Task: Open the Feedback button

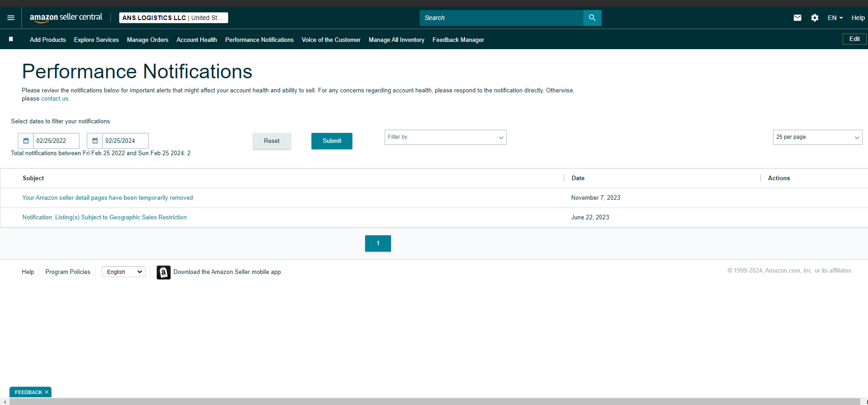Action: coord(29,392)
